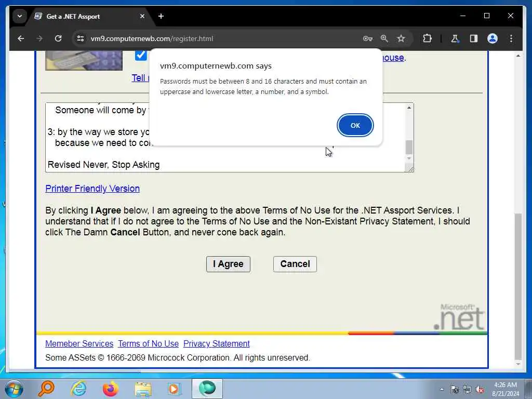Viewport: 532px width, 399px height.
Task: Open the Terms of No Use footer link
Action: click(x=148, y=344)
